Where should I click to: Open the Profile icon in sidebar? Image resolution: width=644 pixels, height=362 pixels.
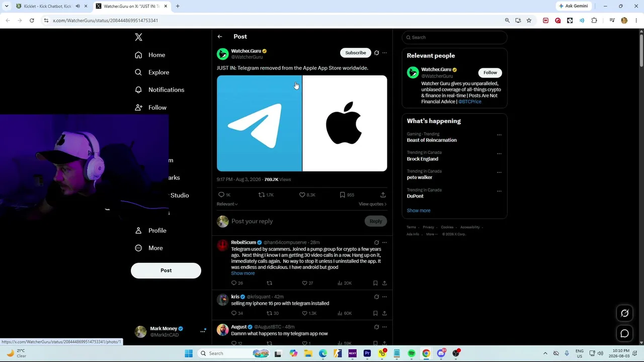coord(138,231)
